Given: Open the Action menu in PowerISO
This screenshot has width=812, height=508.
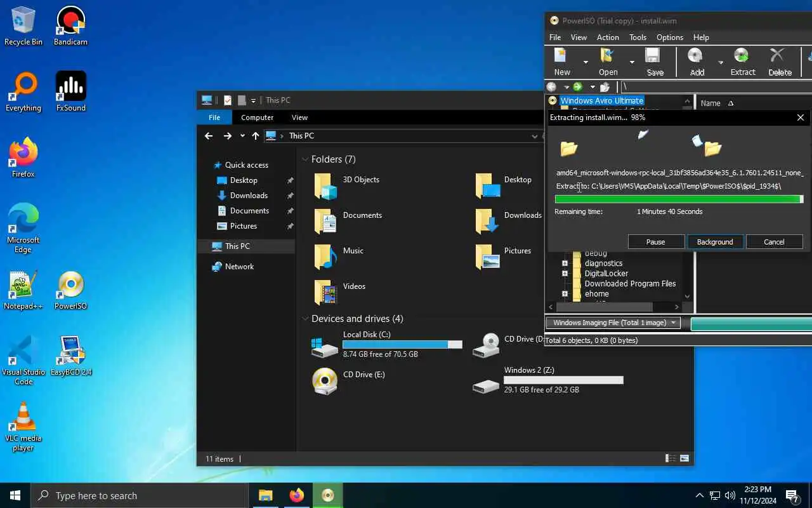Looking at the screenshot, I should (608, 37).
